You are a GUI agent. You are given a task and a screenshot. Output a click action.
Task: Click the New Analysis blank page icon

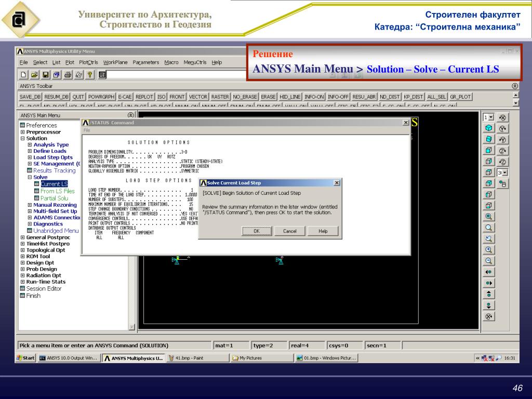pos(23,75)
